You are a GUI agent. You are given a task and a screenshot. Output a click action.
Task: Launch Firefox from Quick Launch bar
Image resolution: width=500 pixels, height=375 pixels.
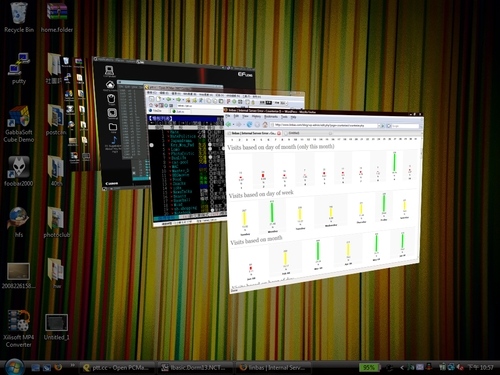(x=58, y=367)
